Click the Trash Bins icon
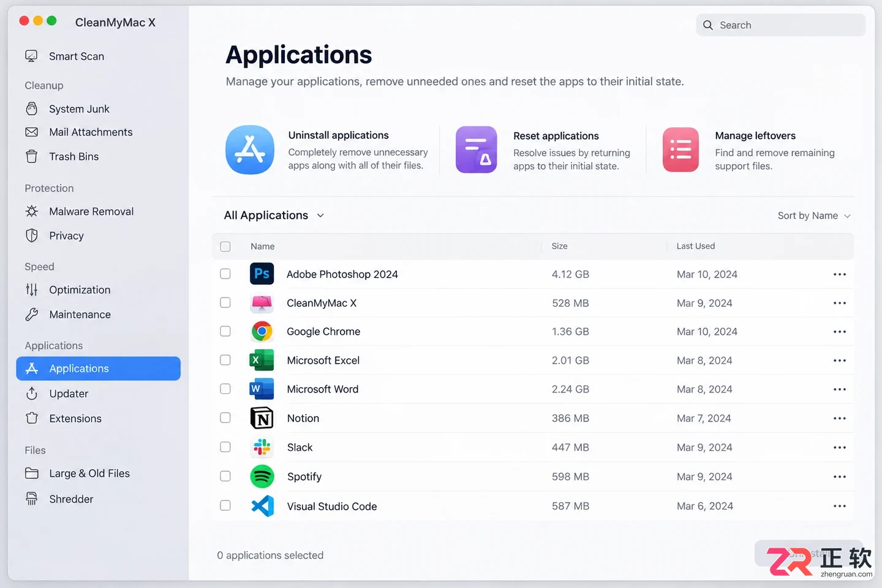Screen dimensions: 882x588 coord(31,157)
